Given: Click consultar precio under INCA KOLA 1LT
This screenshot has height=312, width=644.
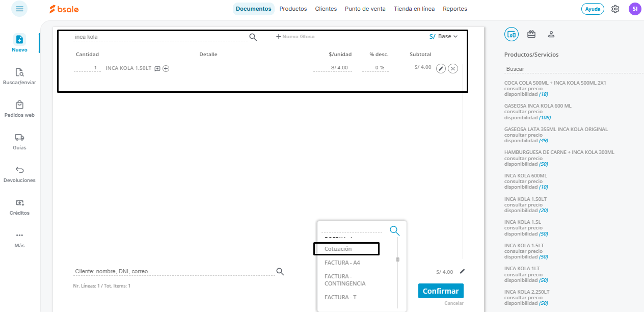Looking at the screenshot, I should [523, 275].
